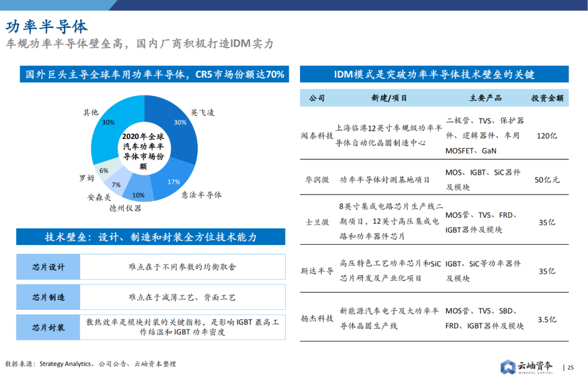
Task: Click the header "IDM模式是突破功率半导体技术壁垒的关键"
Action: 434,74
